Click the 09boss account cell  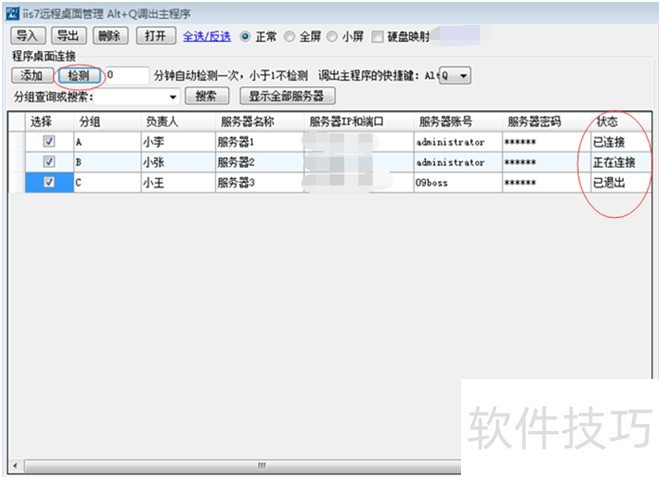[x=458, y=182]
